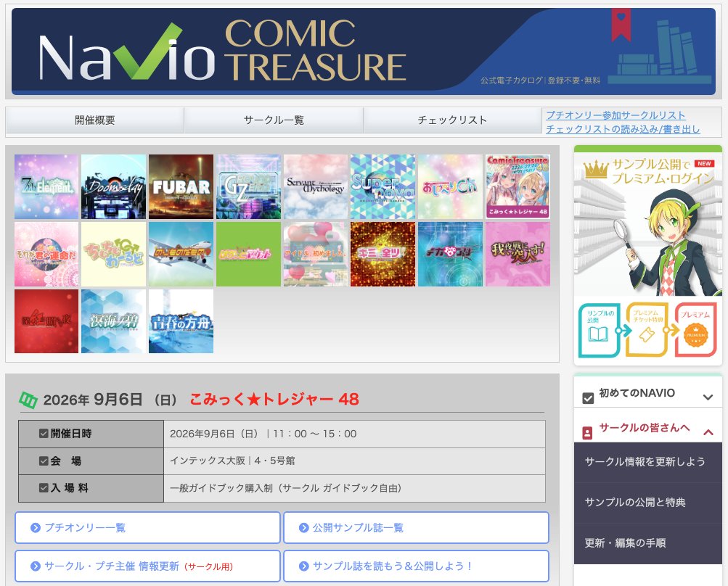Open the red 深紅に眠る夜 event thumbnail
728x586 pixels.
pos(46,321)
